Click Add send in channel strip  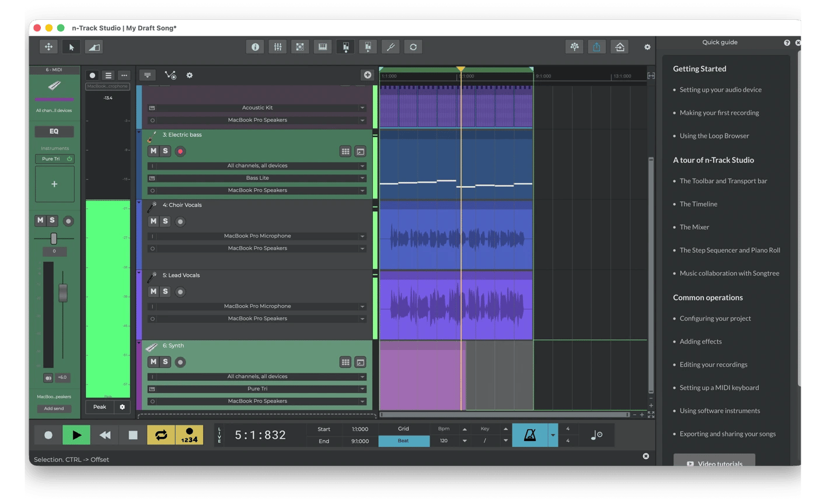coord(54,408)
